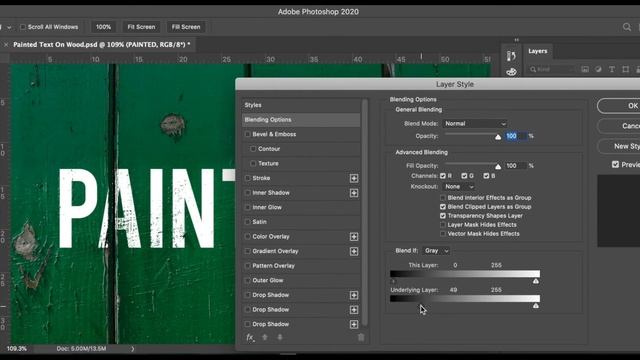Enable the Stroke effect checkbox
The width and height of the screenshot is (640, 360).
247,178
